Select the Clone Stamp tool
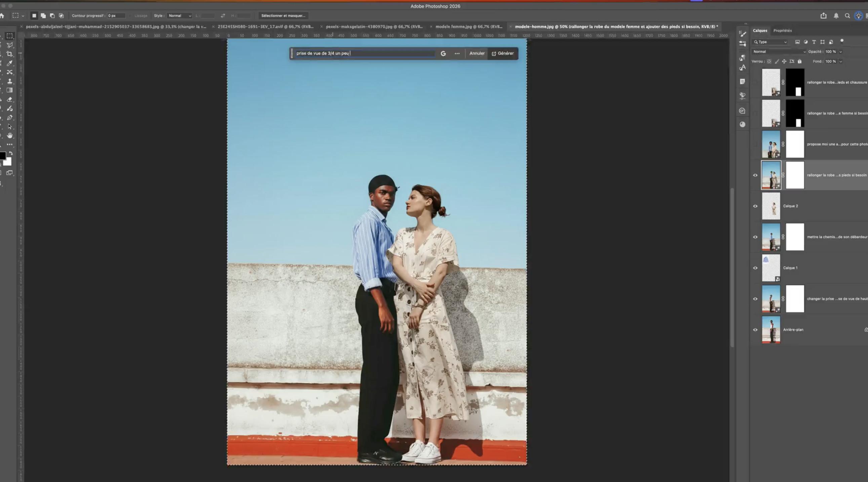This screenshot has width=868, height=482. click(9, 81)
